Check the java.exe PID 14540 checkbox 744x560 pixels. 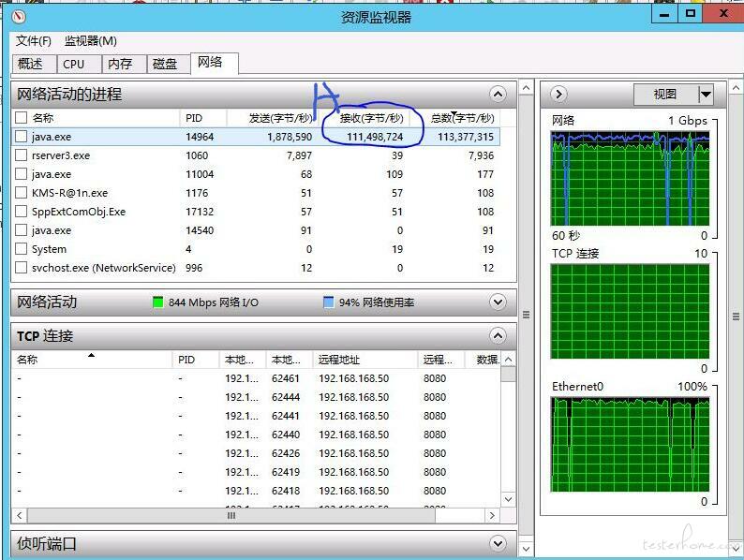21,230
